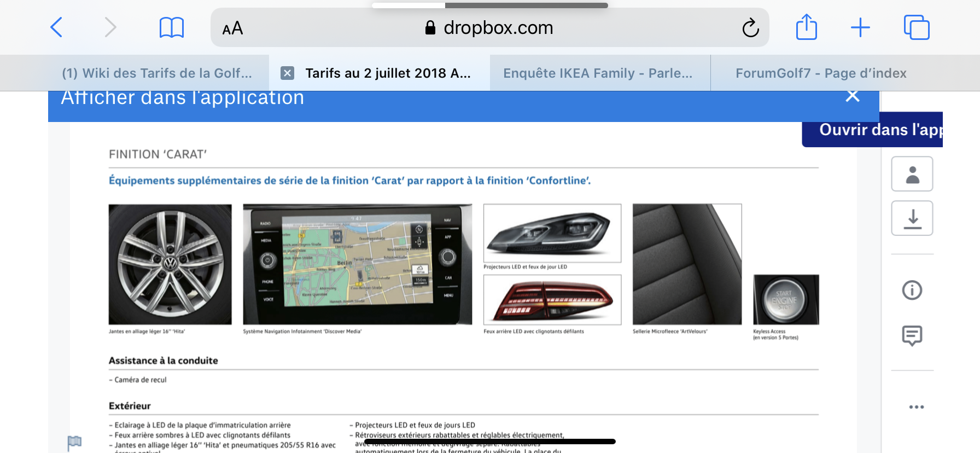
Task: Open the Dropbox account person icon
Action: 912,174
